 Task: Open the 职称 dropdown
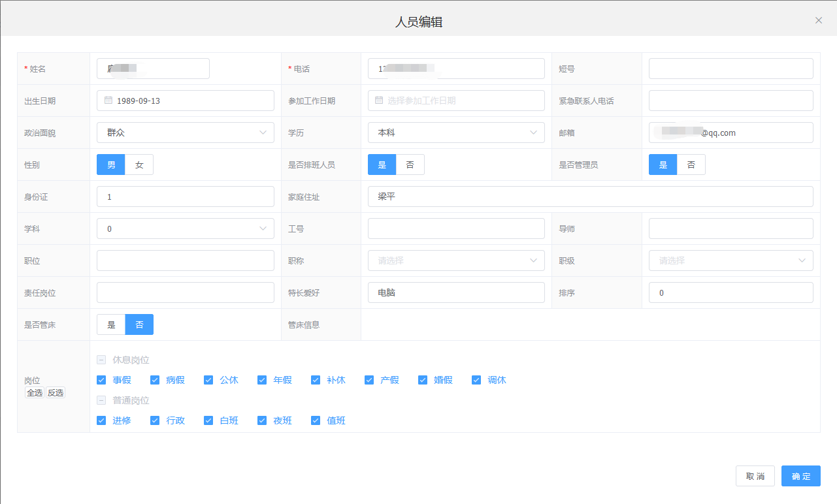pyautogui.click(x=455, y=260)
